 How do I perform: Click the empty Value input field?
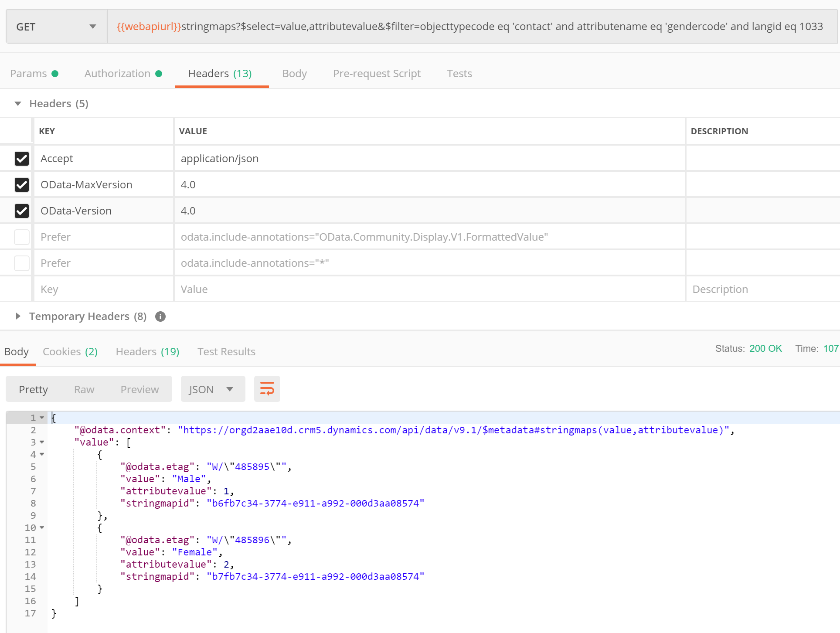coord(429,289)
